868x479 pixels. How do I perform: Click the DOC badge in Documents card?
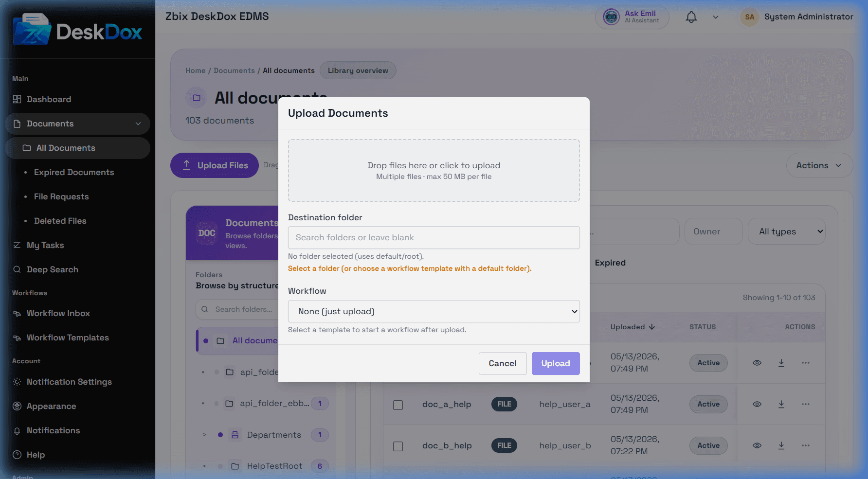click(207, 233)
